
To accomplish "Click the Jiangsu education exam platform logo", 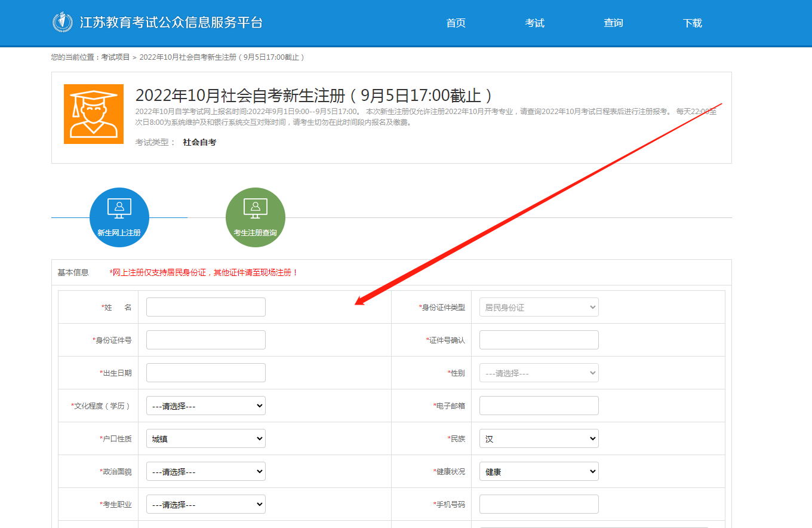I will [63, 23].
